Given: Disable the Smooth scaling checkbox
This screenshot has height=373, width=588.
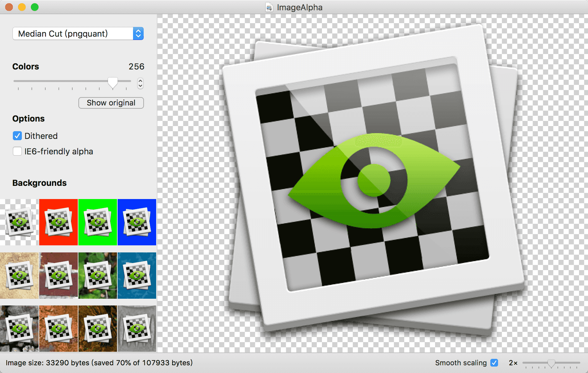Looking at the screenshot, I should (494, 363).
